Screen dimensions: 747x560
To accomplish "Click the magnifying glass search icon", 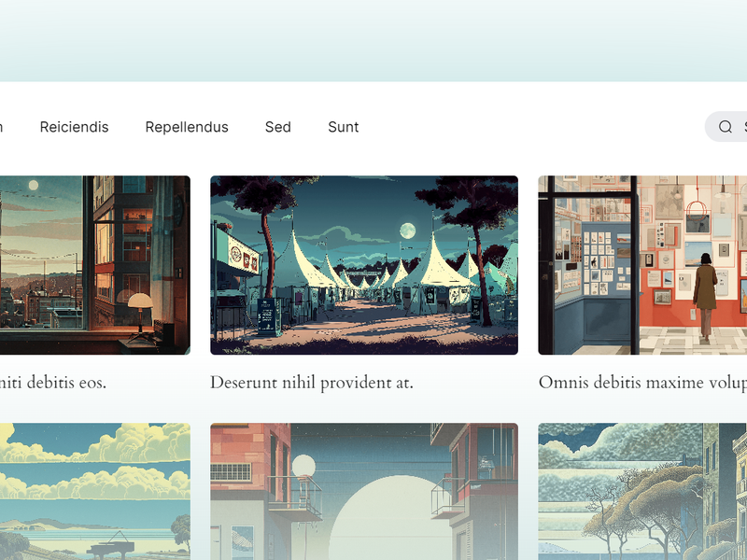I will (x=726, y=127).
